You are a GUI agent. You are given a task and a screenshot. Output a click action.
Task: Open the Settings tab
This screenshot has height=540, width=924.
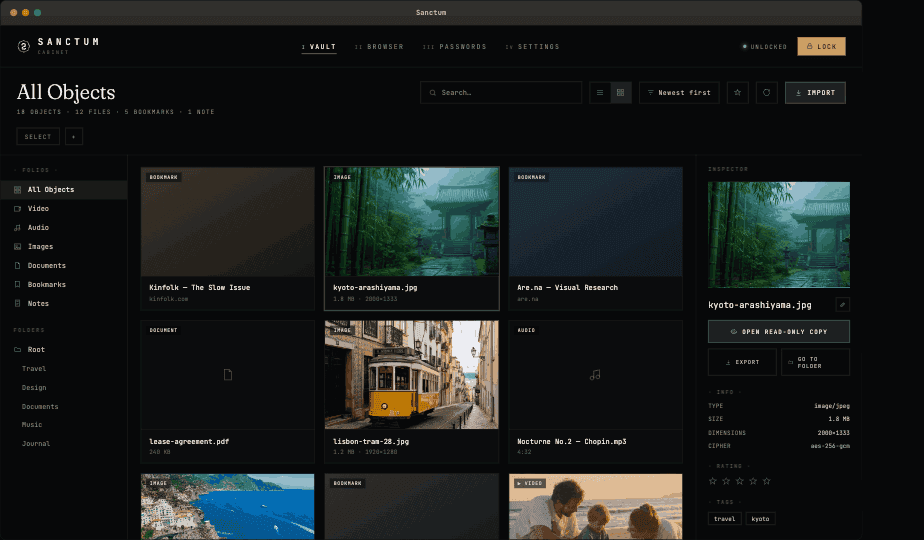pos(532,47)
